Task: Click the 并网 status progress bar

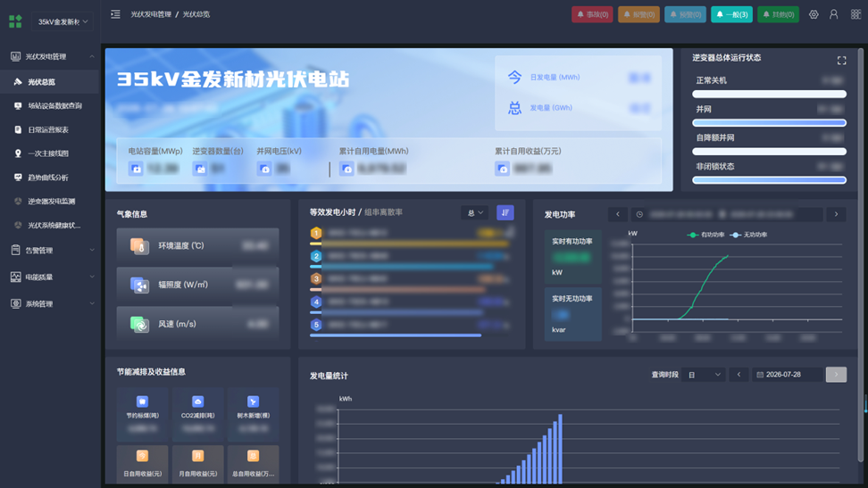Action: (x=769, y=123)
